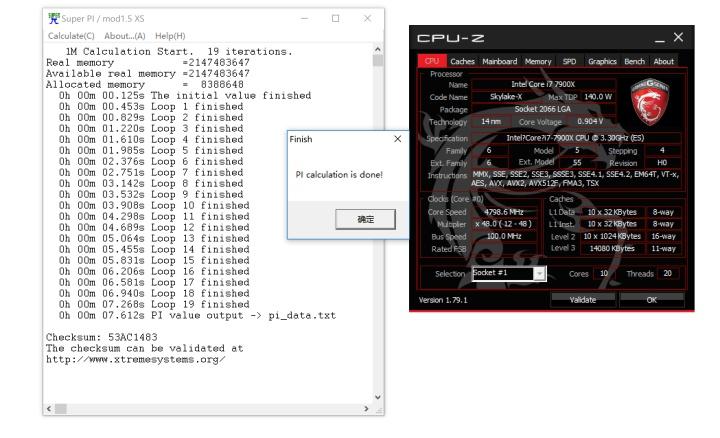Switch to the Bench tab in CPU-Z
The image size is (720, 438).
coord(634,61)
